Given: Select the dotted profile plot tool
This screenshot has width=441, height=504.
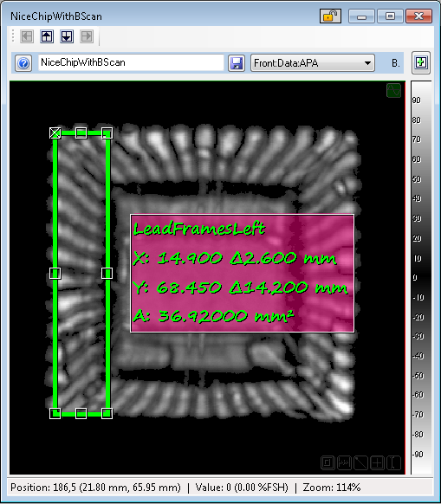Looking at the screenshot, I should [344, 462].
